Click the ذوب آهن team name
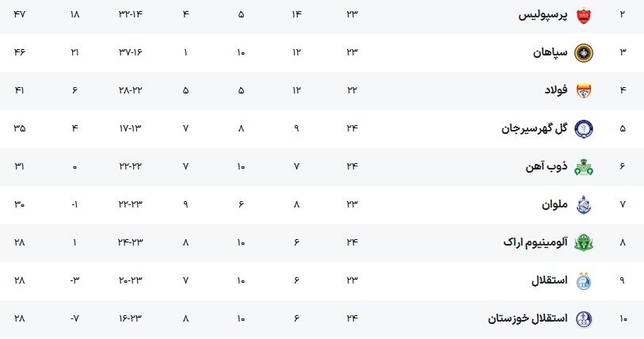Image resolution: width=644 pixels, height=339 pixels. (x=547, y=166)
